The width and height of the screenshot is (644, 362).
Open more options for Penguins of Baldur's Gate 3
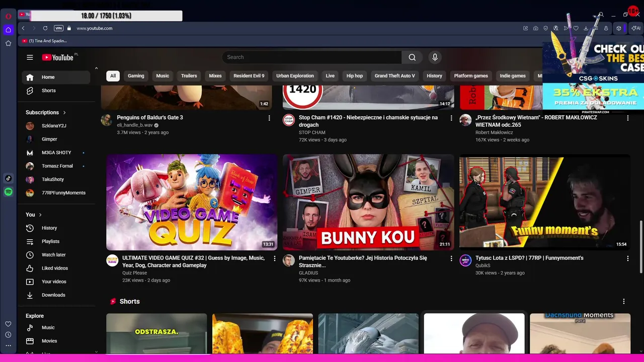click(269, 118)
